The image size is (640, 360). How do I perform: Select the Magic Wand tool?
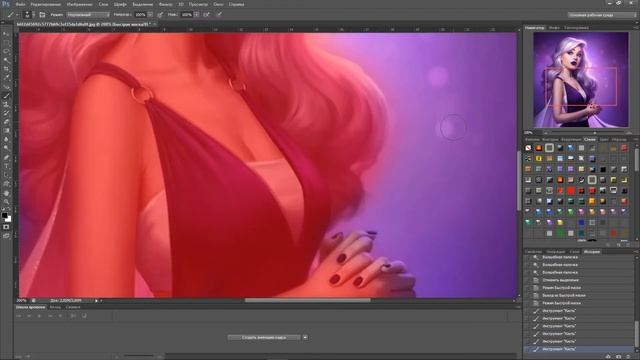(x=6, y=60)
